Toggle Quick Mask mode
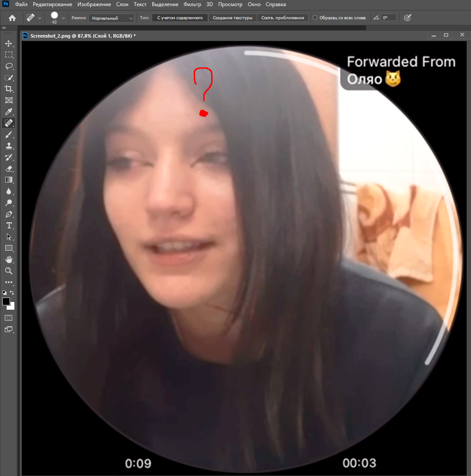This screenshot has width=471, height=476. point(8,318)
